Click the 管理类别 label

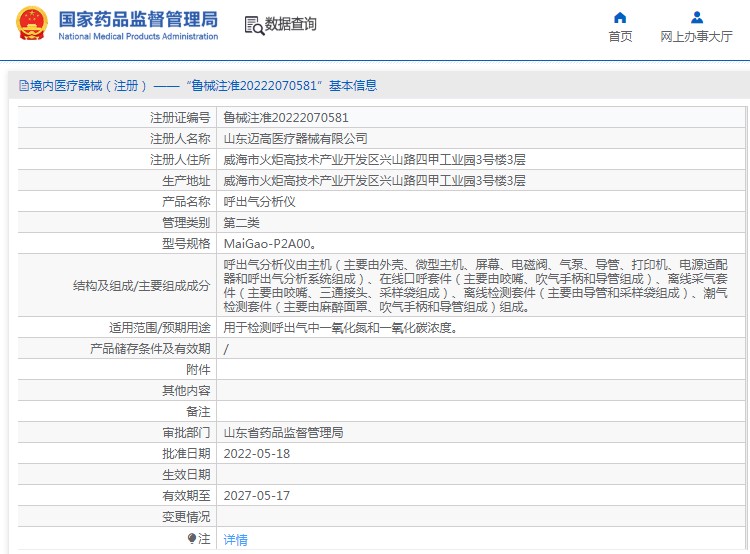click(186, 223)
